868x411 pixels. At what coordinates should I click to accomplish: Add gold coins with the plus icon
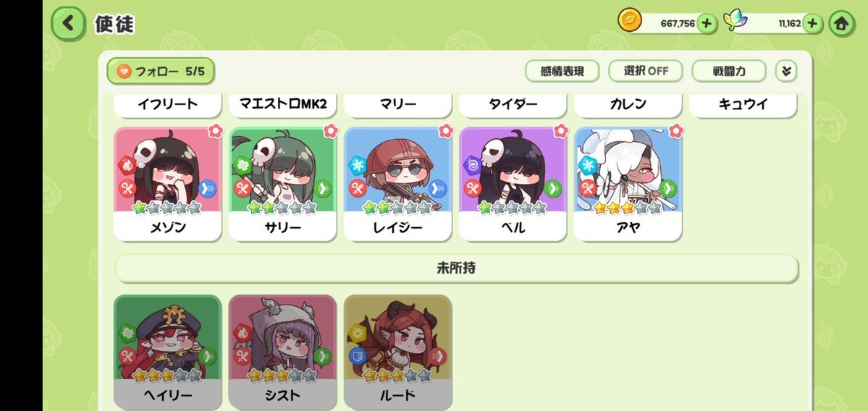point(707,24)
